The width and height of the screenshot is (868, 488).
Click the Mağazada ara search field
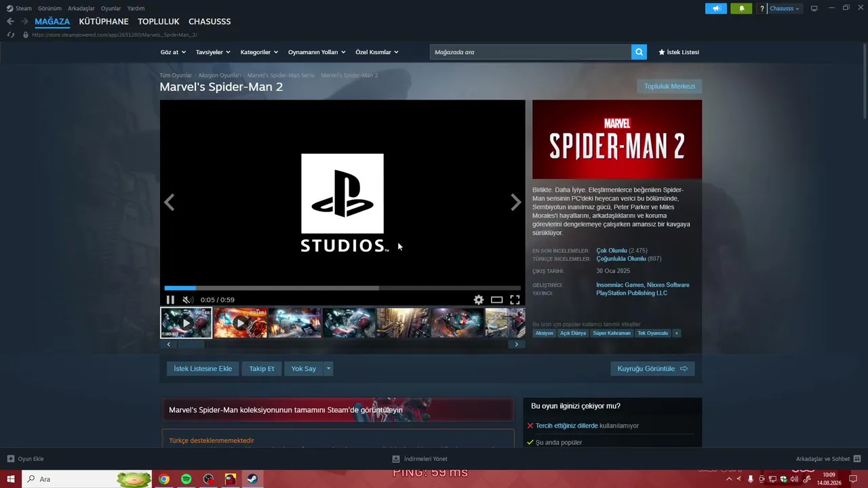pos(530,52)
